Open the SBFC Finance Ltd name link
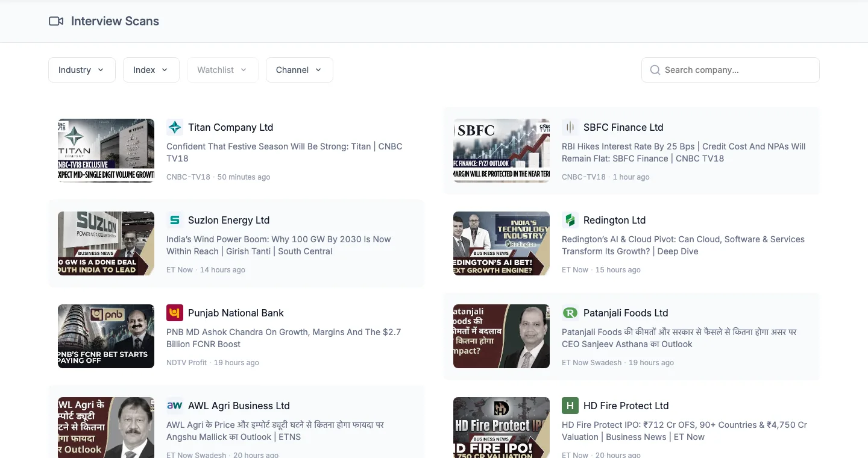The height and width of the screenshot is (458, 868). (x=623, y=127)
